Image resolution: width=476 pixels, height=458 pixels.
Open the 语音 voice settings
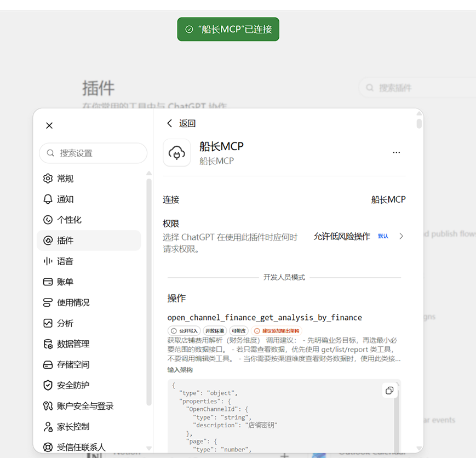point(89,261)
